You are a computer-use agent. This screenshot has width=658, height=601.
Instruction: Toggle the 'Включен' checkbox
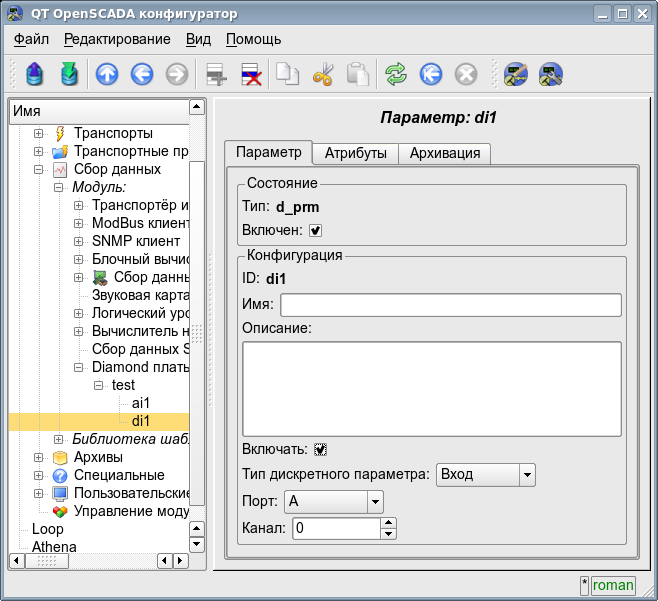click(315, 230)
